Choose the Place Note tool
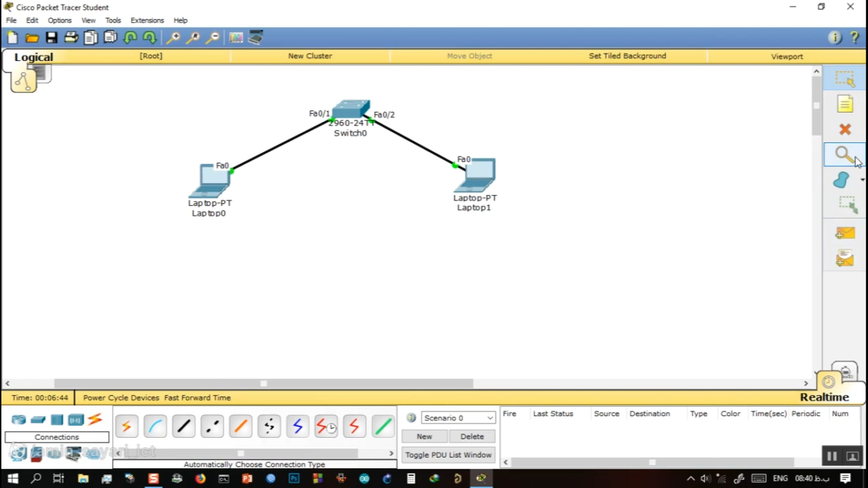The image size is (868, 488). 844,104
